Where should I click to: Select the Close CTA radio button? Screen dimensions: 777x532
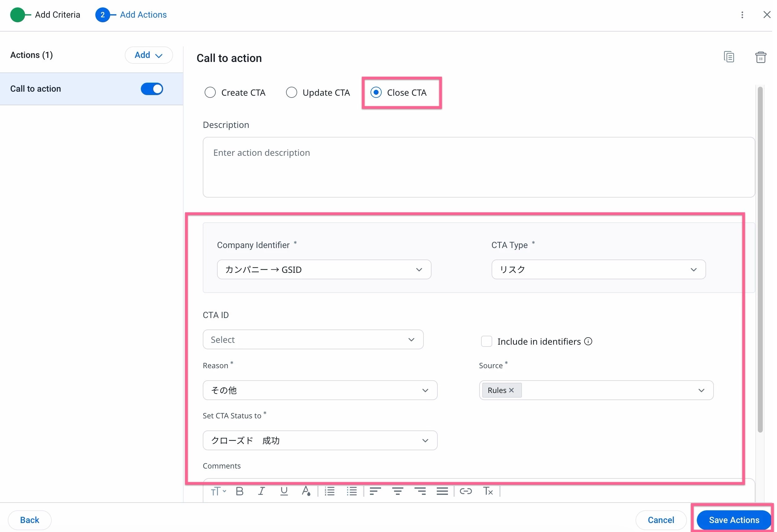tap(376, 92)
